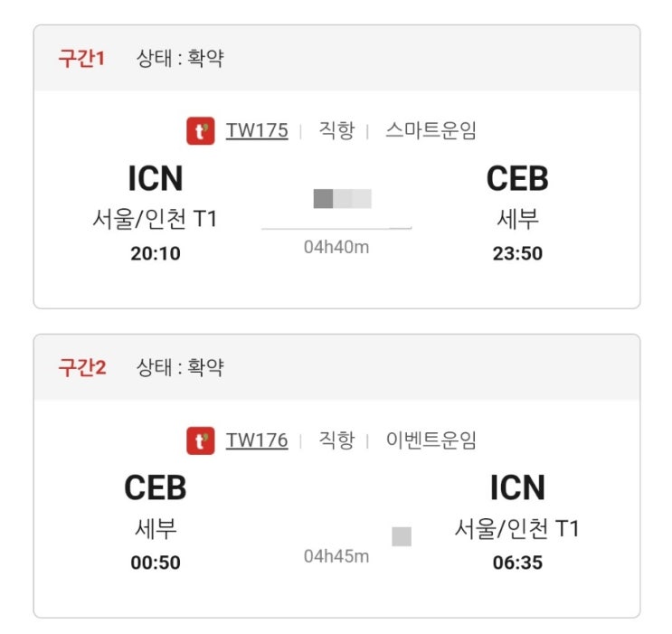
Task: Click the 04h45m flight duration text
Action: 336,556
